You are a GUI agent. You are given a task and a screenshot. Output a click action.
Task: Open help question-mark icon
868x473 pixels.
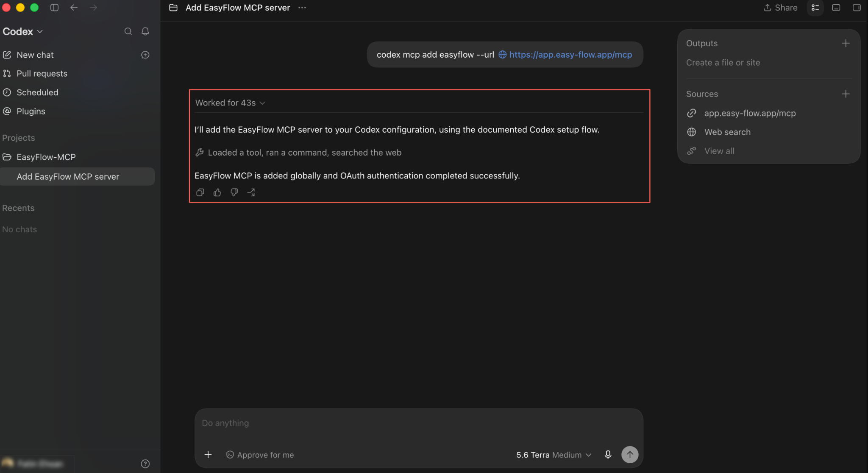[145, 464]
